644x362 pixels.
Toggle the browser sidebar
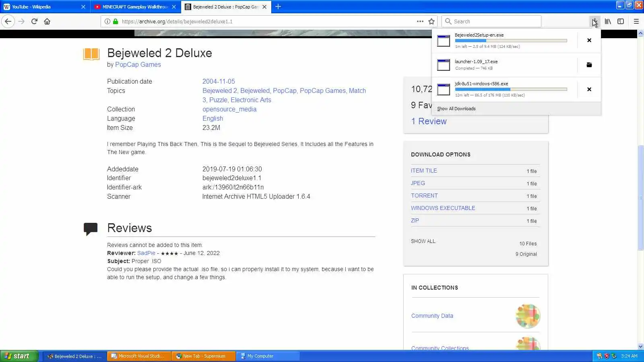(x=621, y=21)
